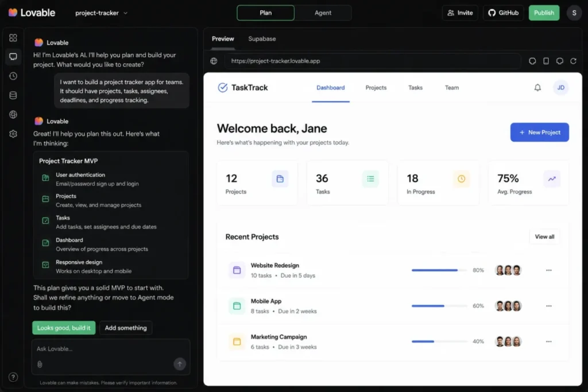Switch to Plan mode
588x392 pixels.
click(265, 13)
